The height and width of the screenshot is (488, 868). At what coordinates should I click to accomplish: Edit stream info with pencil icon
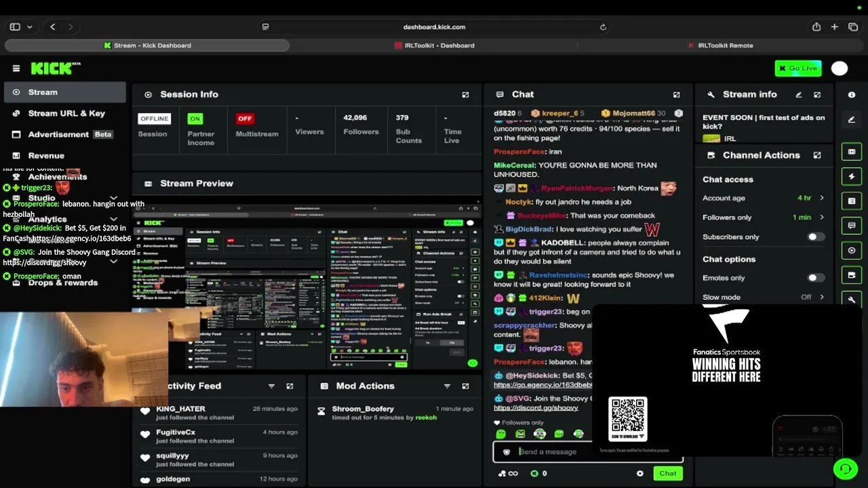tap(799, 95)
